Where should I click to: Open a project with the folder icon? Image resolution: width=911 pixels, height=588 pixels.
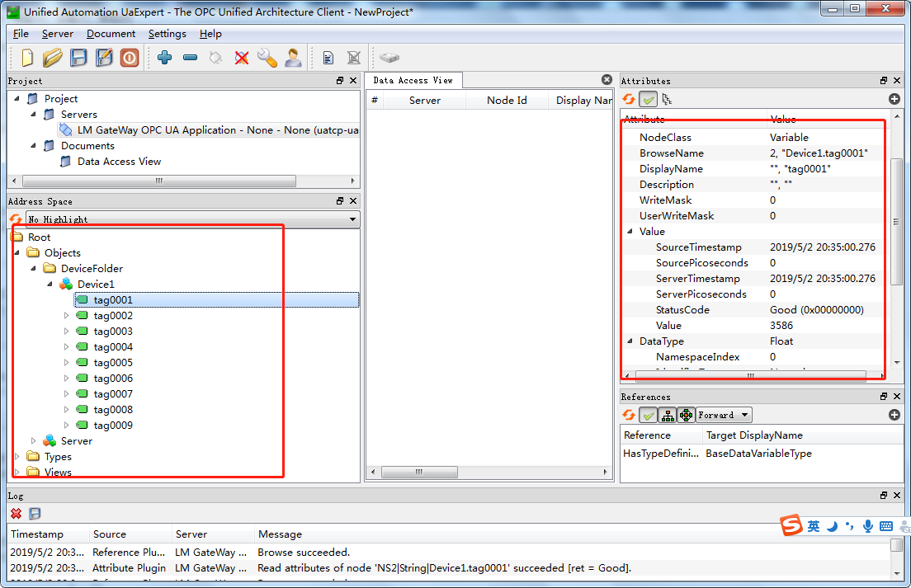52,58
